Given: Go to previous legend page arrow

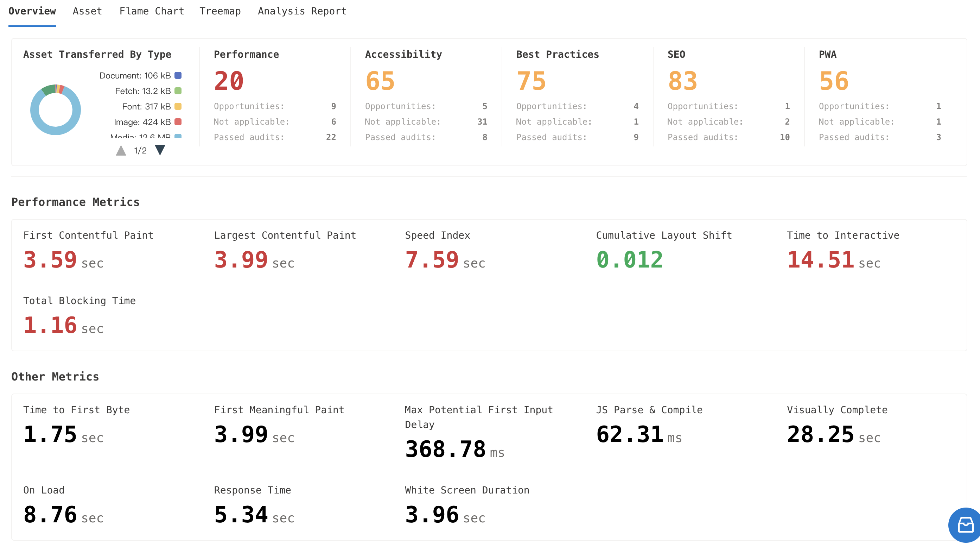Looking at the screenshot, I should [x=121, y=150].
